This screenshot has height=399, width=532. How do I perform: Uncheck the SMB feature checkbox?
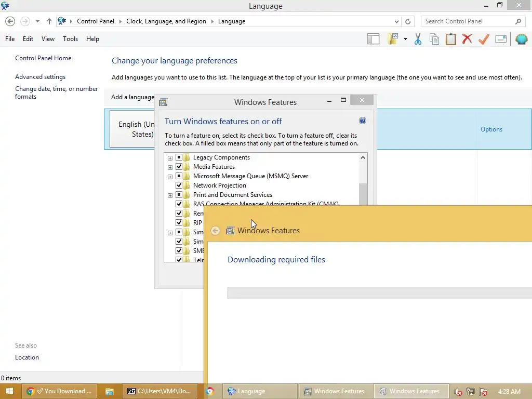179,251
